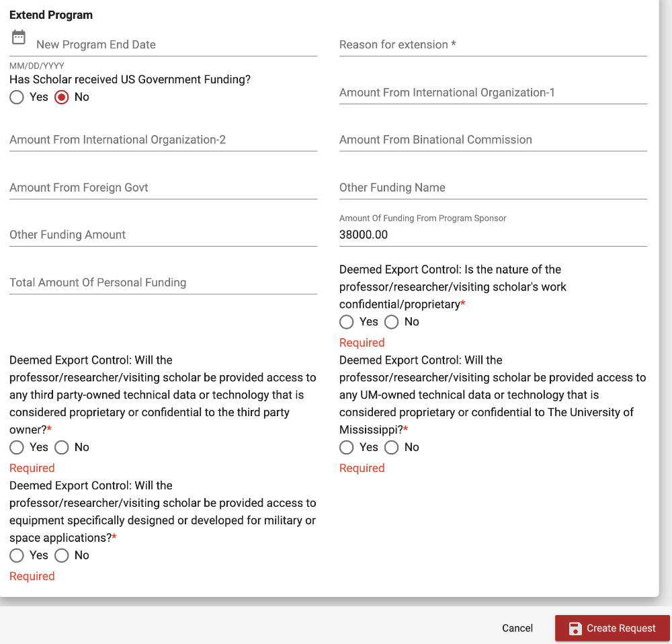
Task: Edit the Program Sponsor funding amount 38000.00
Action: (x=493, y=235)
